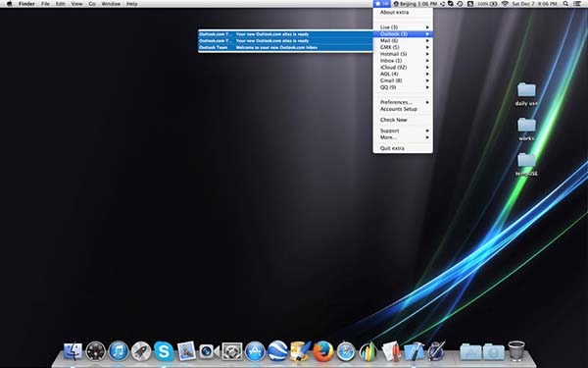
Task: Expand the Gmail (8) submenu
Action: click(x=403, y=80)
